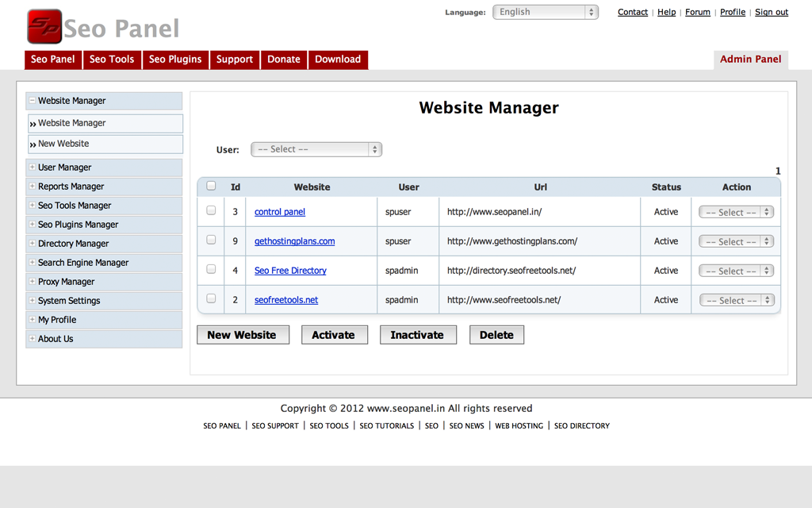This screenshot has height=508, width=812.
Task: Expand the User Manager plus icon
Action: [x=32, y=167]
